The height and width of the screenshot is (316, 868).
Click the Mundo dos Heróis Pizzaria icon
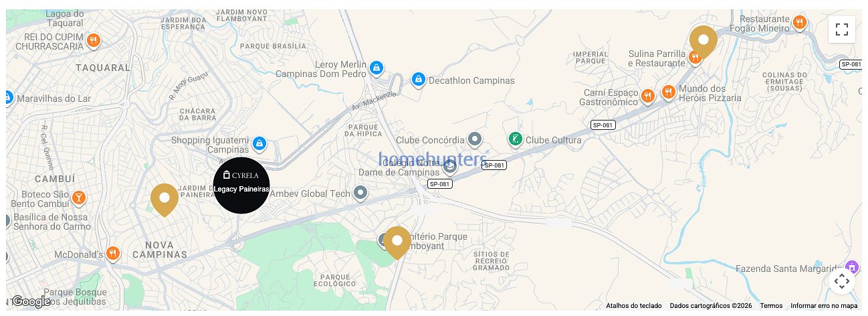pyautogui.click(x=668, y=92)
